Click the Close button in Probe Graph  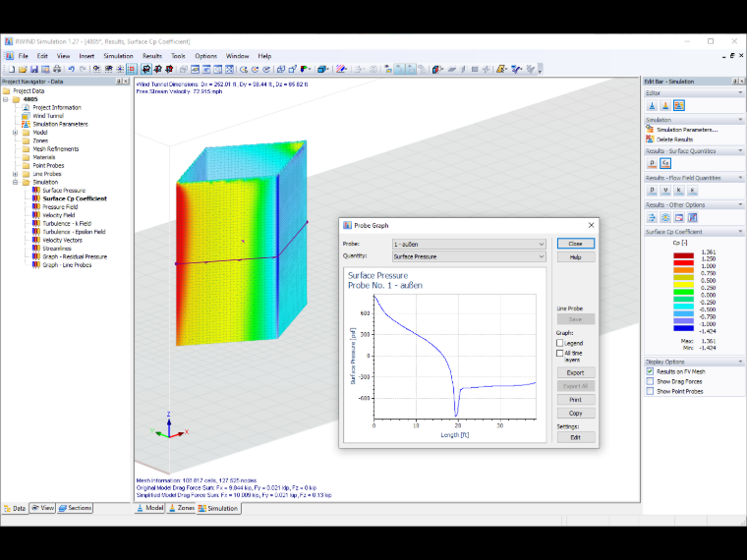[x=576, y=244]
